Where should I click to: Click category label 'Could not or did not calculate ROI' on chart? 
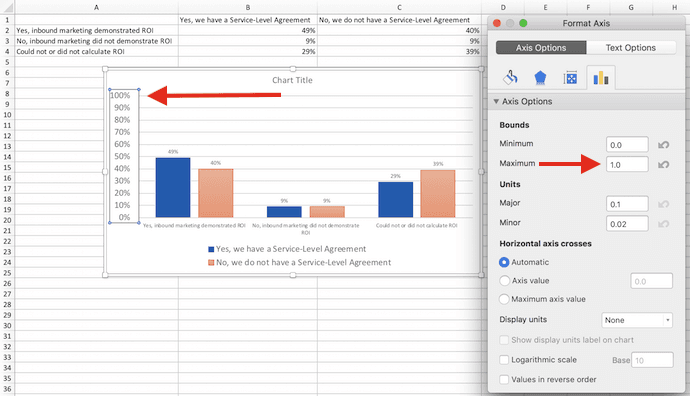(416, 225)
